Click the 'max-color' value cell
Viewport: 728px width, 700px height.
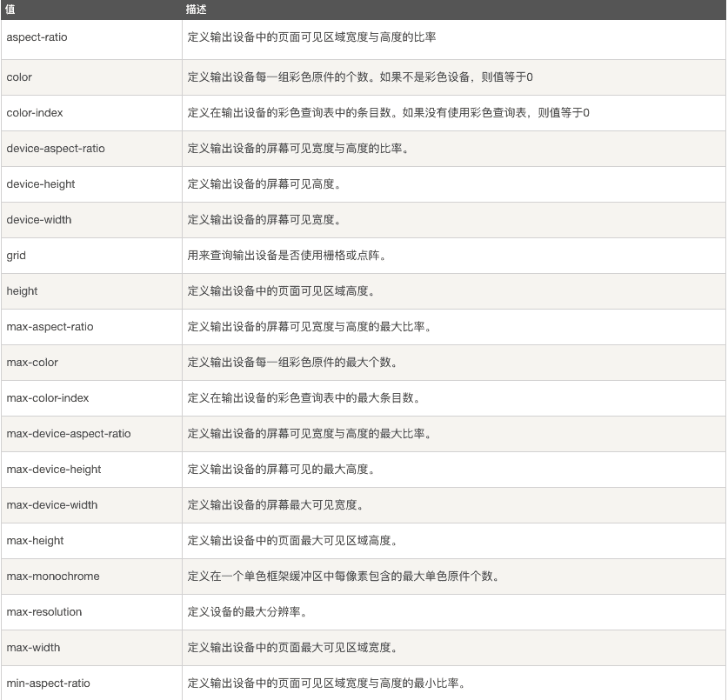[x=91, y=363]
